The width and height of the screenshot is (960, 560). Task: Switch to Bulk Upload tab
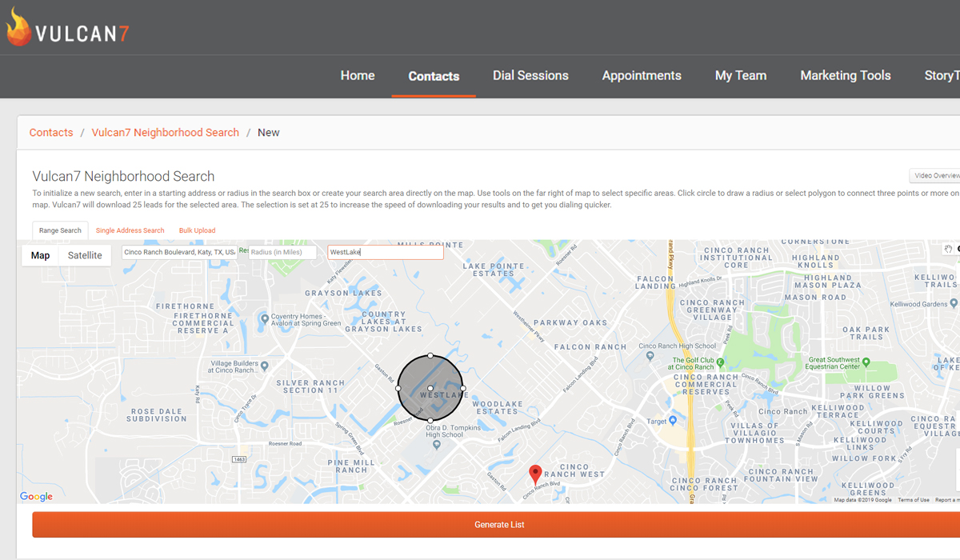197,230
